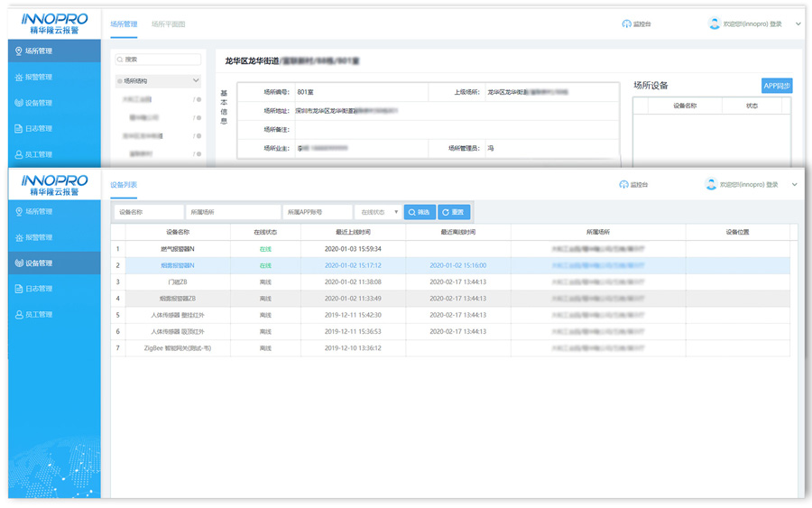Click the 报警管理 alarm icon in the 设备列表 window sidebar
Viewport: 812px width, 508px height.
click(19, 237)
